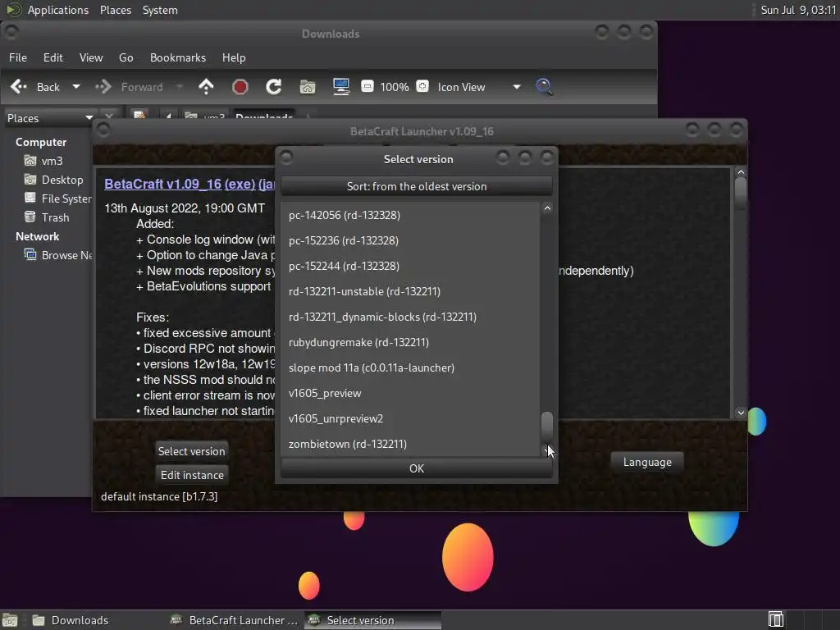Image resolution: width=840 pixels, height=630 pixels.
Task: Zoom out with the minus icon
Action: (x=367, y=86)
